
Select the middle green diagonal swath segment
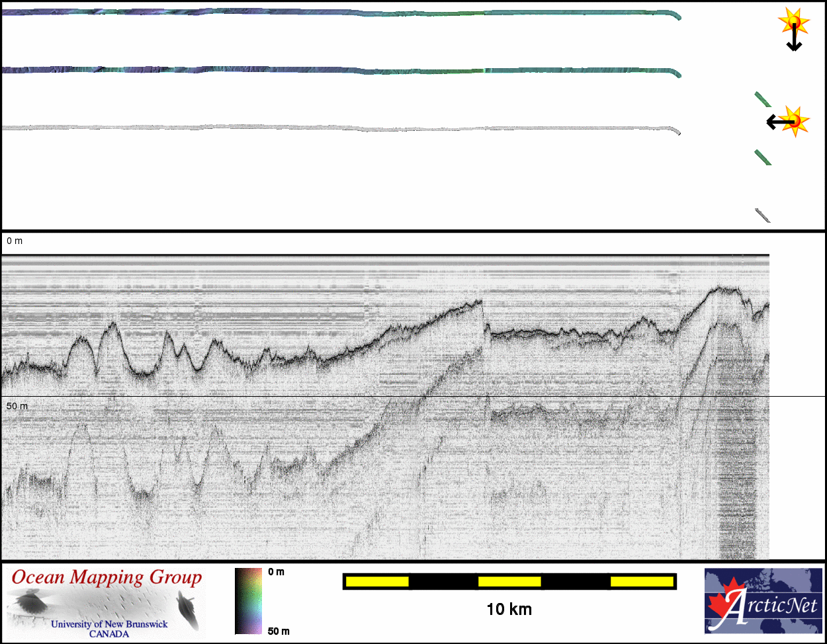click(x=763, y=157)
